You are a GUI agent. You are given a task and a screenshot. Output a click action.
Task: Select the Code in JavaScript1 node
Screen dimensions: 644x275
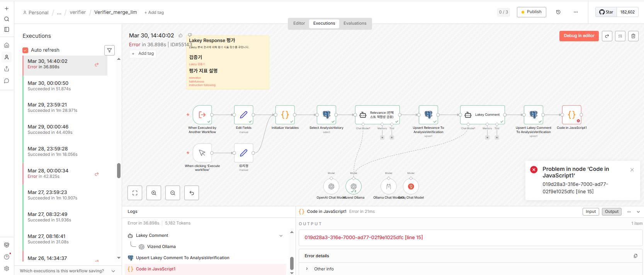(572, 115)
